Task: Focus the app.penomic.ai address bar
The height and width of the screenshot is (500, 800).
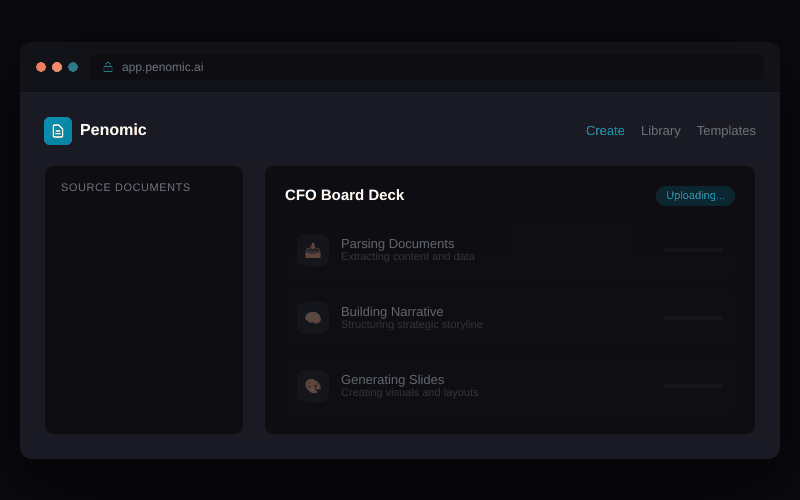Action: point(430,67)
